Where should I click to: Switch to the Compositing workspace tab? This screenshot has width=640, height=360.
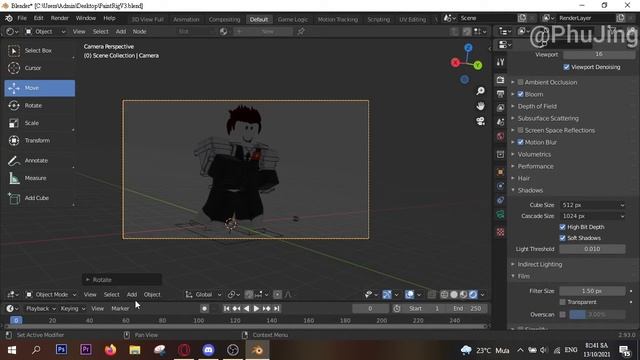[224, 19]
